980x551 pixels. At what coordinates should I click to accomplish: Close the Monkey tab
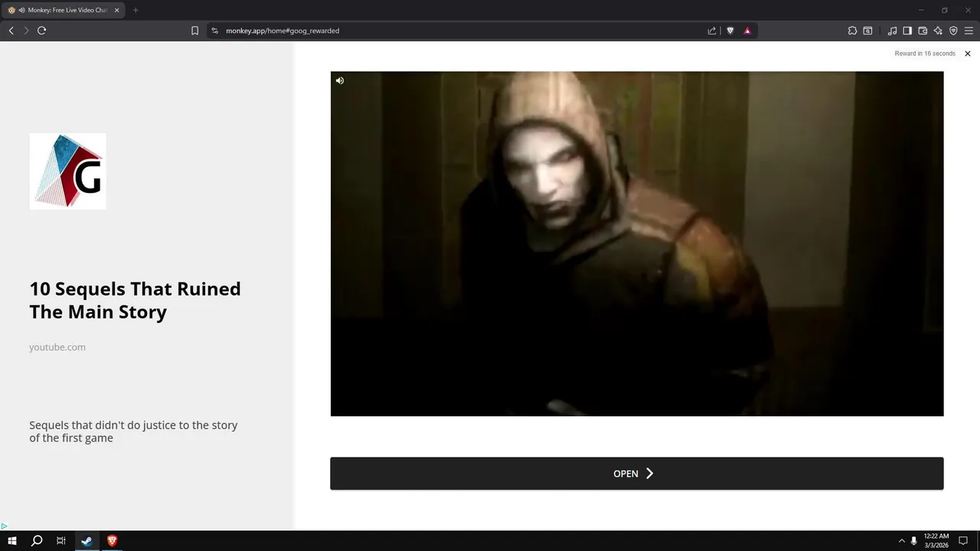tap(117, 10)
